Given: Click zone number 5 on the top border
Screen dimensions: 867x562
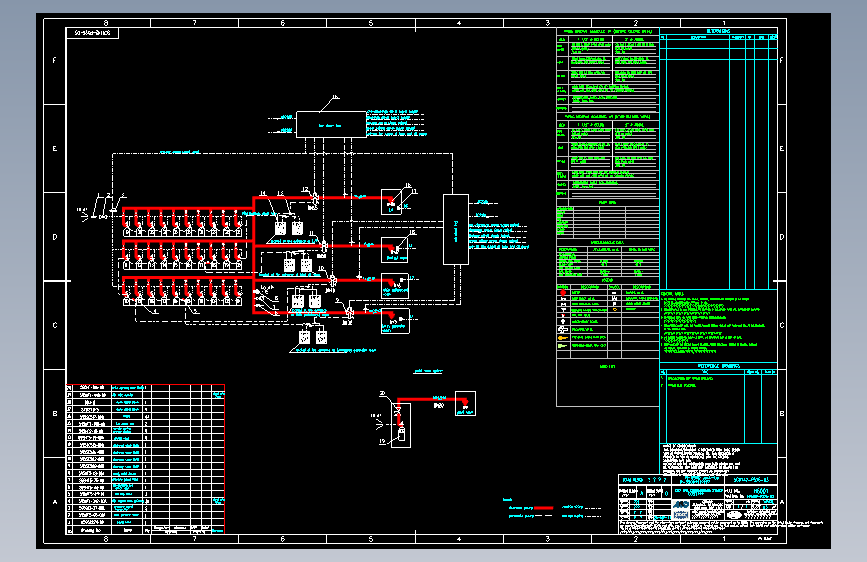Looking at the screenshot, I should point(370,23).
